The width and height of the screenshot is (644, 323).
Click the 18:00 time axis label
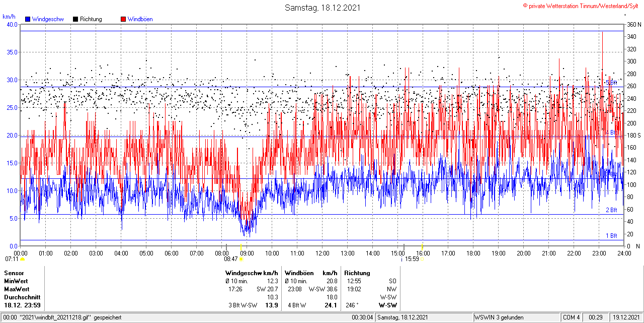473,253
